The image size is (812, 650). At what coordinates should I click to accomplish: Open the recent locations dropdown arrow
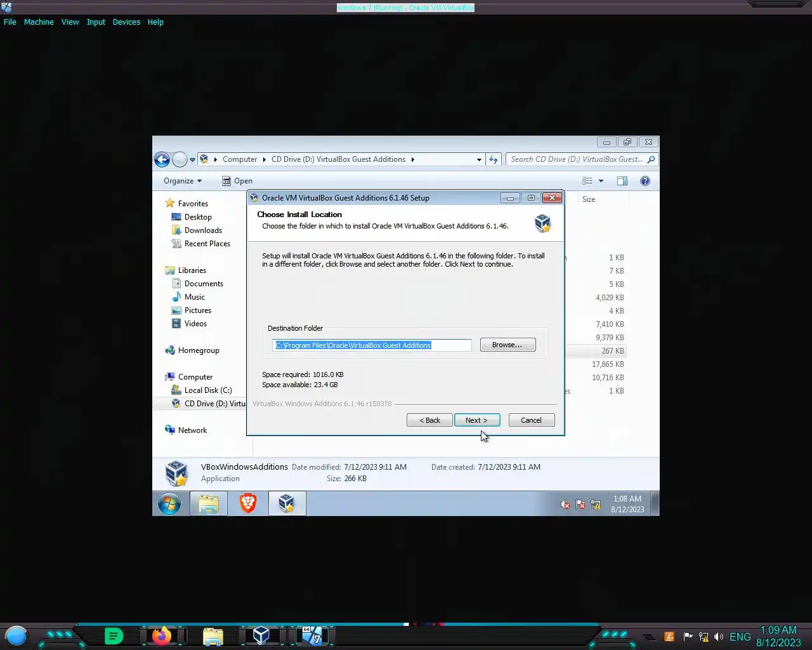pyautogui.click(x=192, y=160)
